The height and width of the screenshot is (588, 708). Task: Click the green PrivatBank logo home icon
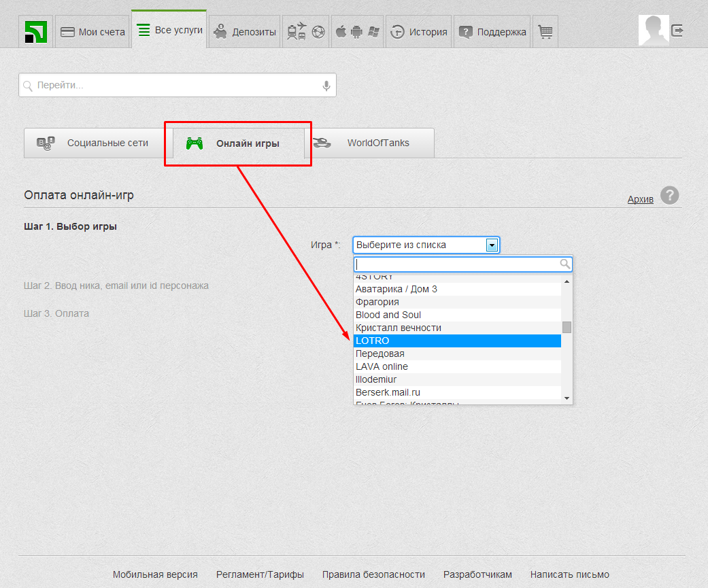tap(36, 32)
